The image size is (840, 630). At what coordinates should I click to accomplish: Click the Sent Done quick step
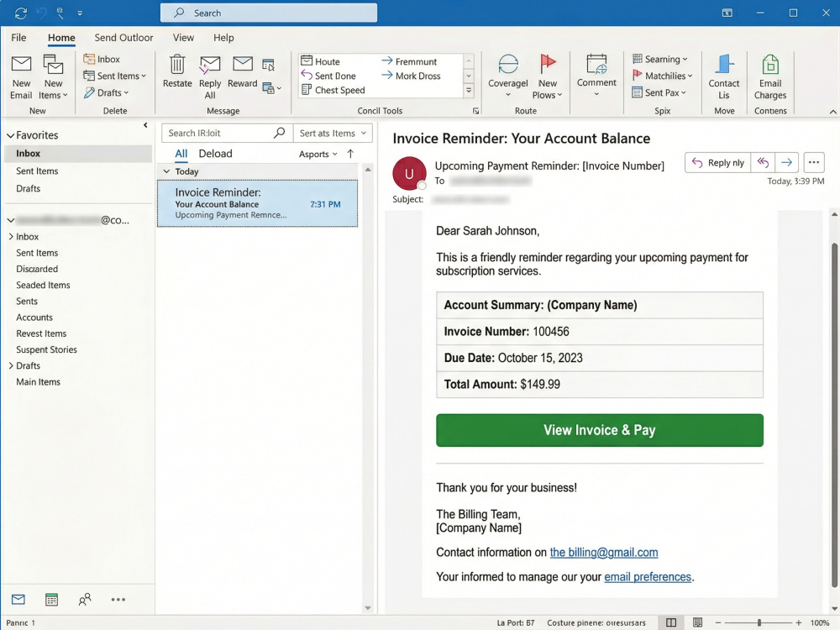click(x=328, y=76)
